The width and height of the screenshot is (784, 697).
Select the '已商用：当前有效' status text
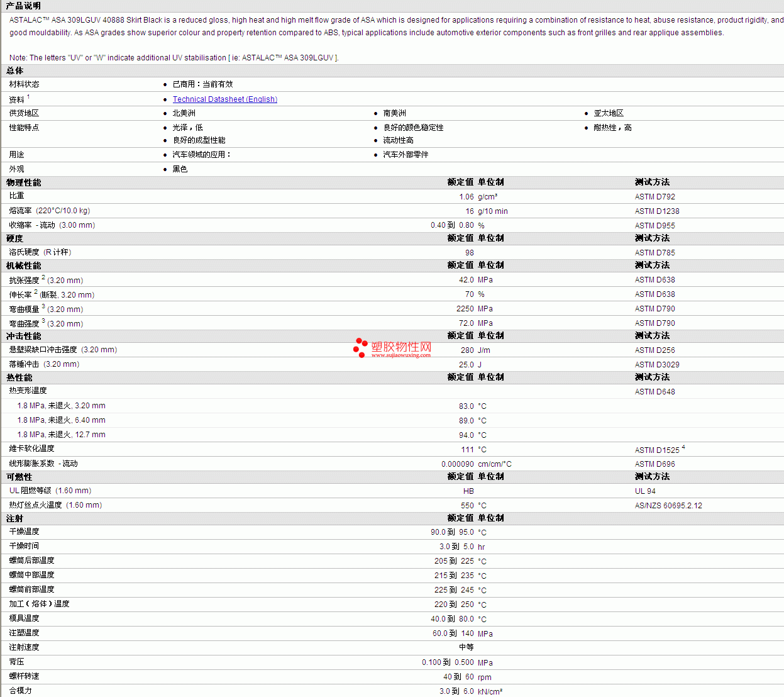coord(202,84)
